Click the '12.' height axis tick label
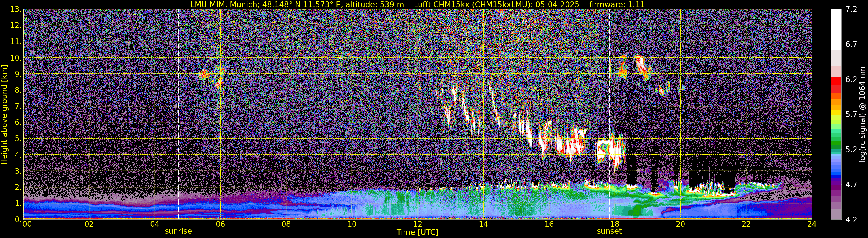868x238 pixels. [x=16, y=25]
